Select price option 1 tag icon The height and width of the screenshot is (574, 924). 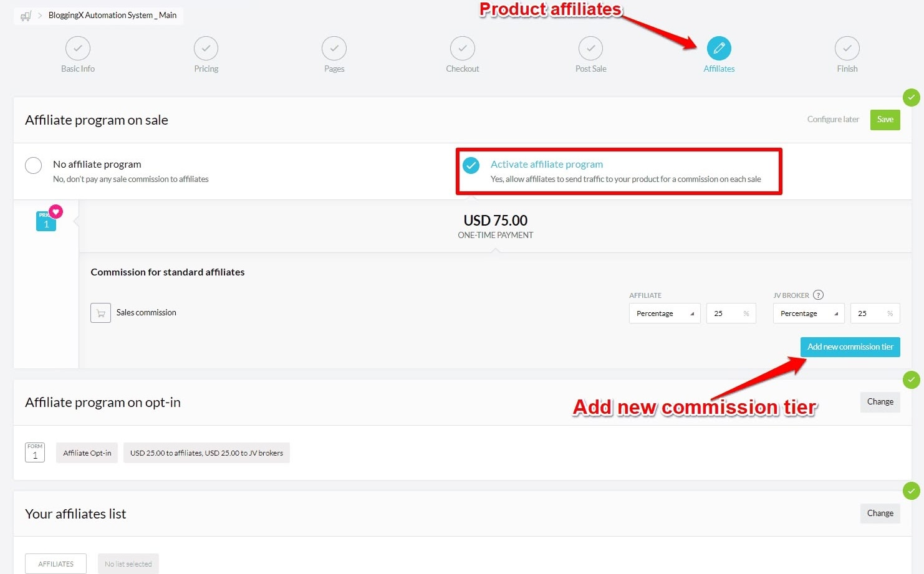tap(46, 221)
